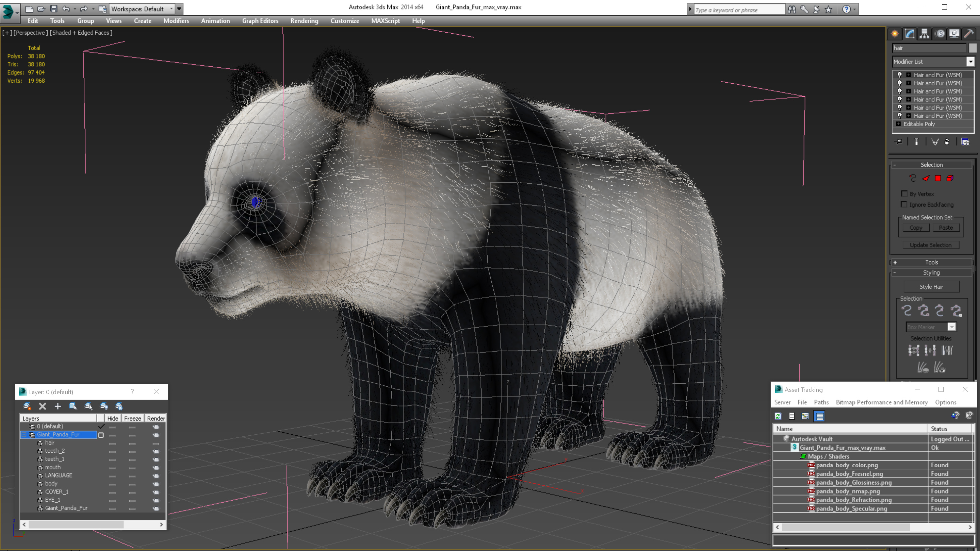Toggle Show End Result icon
Screen dimensions: 980x551
point(916,142)
